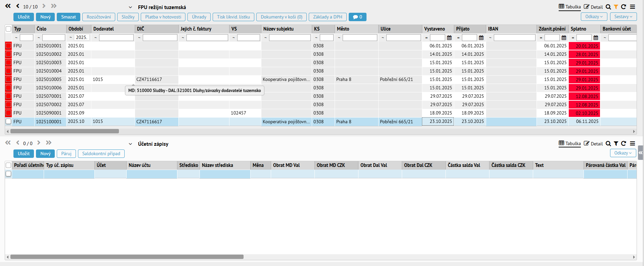Click the orange filter icon in the top panel
The image size is (644, 266).
coord(616,7)
